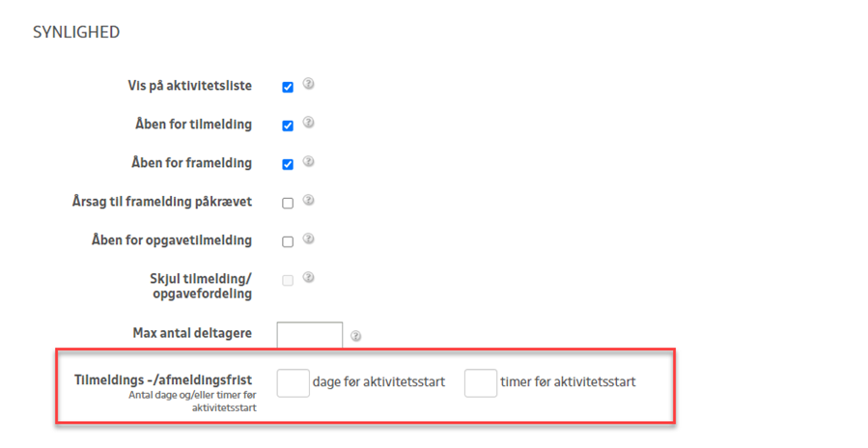
Task: Show help for Årsag til framelding påkrævet
Action: [x=309, y=201]
